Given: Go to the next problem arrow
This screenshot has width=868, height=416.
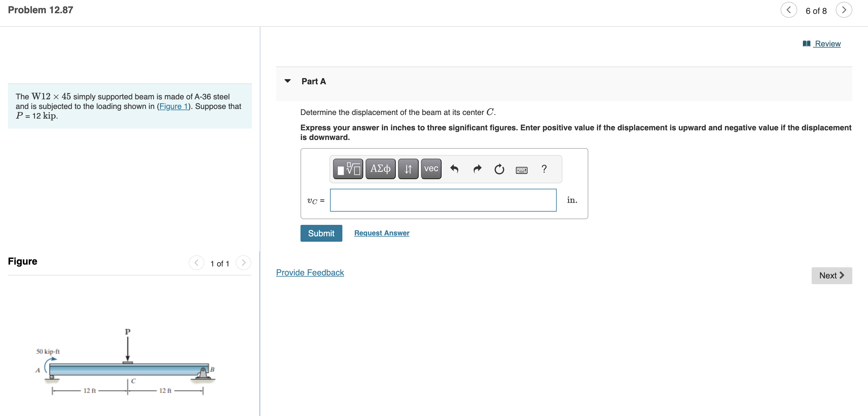Looking at the screenshot, I should [x=843, y=10].
